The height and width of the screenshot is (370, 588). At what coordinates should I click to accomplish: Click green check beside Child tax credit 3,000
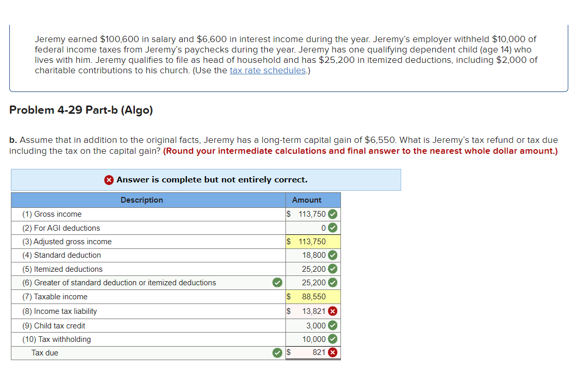[333, 325]
